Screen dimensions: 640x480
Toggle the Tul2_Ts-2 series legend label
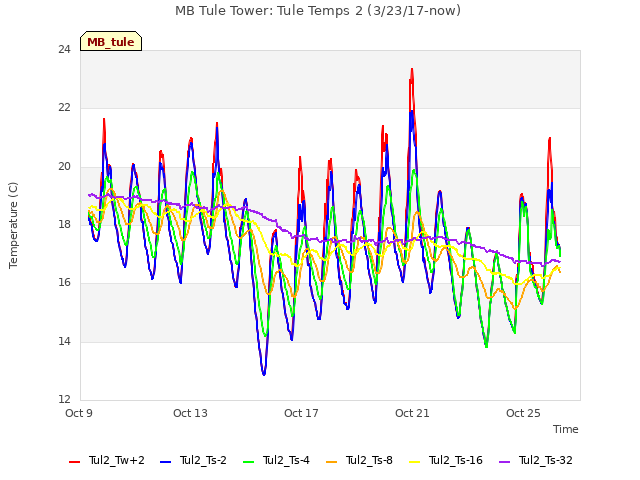(x=203, y=460)
